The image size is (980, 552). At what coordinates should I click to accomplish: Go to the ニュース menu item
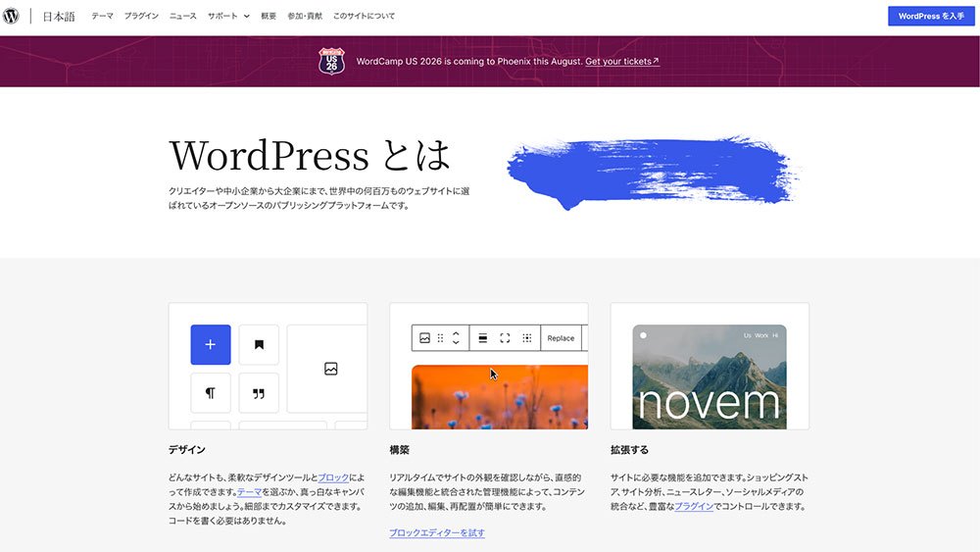click(x=183, y=17)
